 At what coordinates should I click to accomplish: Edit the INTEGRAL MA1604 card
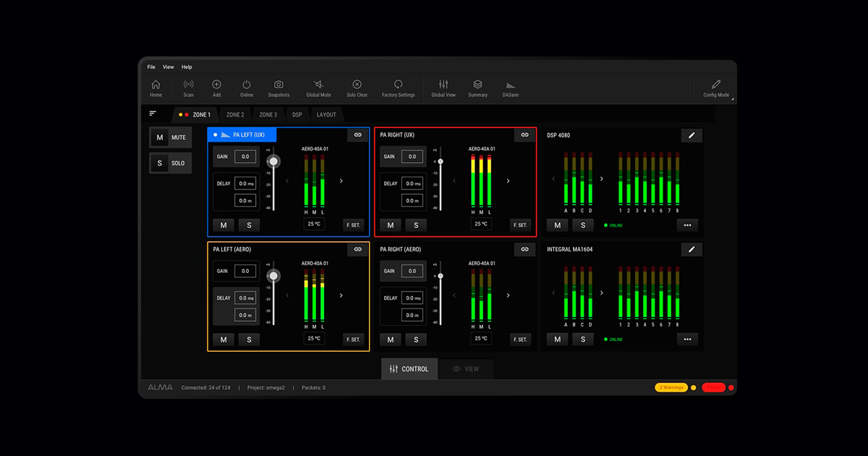(x=692, y=250)
